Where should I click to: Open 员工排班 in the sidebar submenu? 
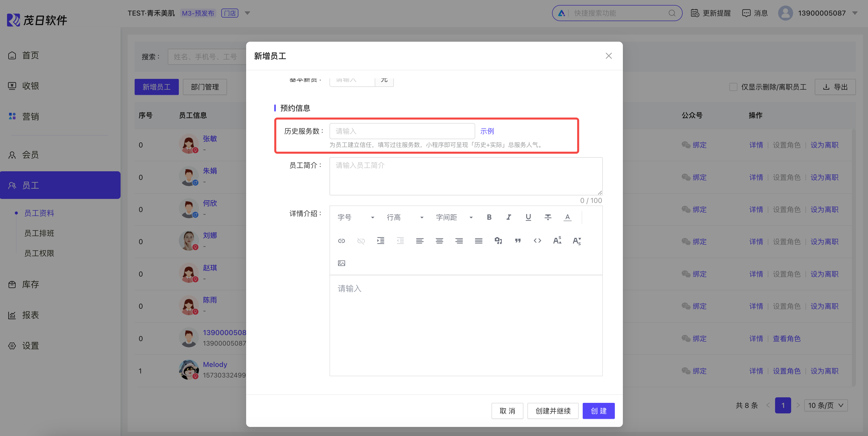pos(39,233)
